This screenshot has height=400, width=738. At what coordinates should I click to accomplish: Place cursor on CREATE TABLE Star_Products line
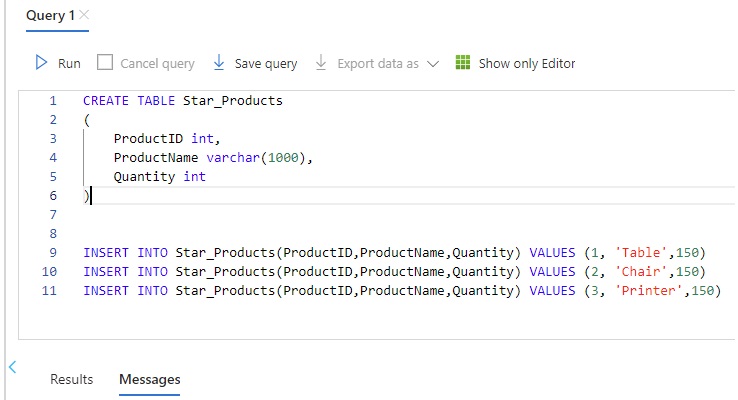pos(183,101)
